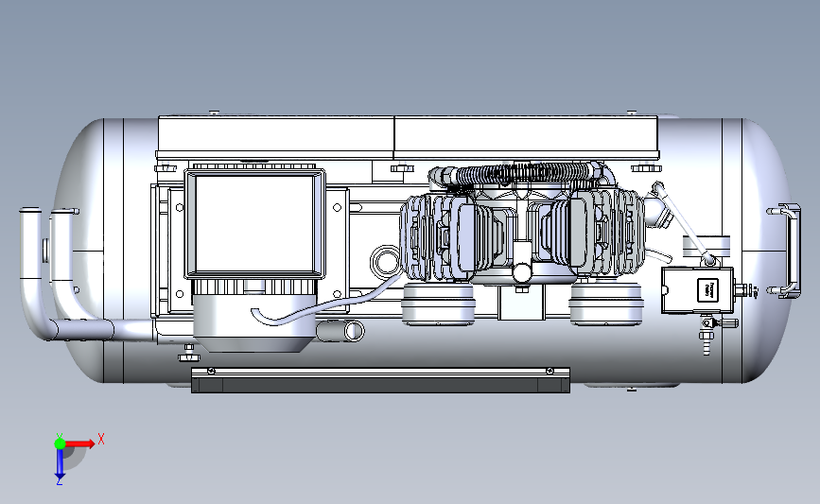The height and width of the screenshot is (504, 820).
Task: Click the blue Z axis arrow of triad
Action: (x=60, y=464)
